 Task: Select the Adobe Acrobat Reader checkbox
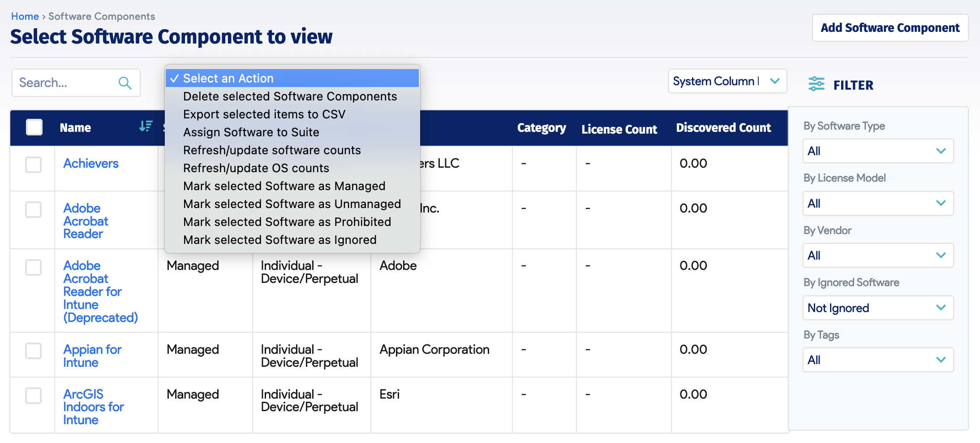pyautogui.click(x=33, y=209)
